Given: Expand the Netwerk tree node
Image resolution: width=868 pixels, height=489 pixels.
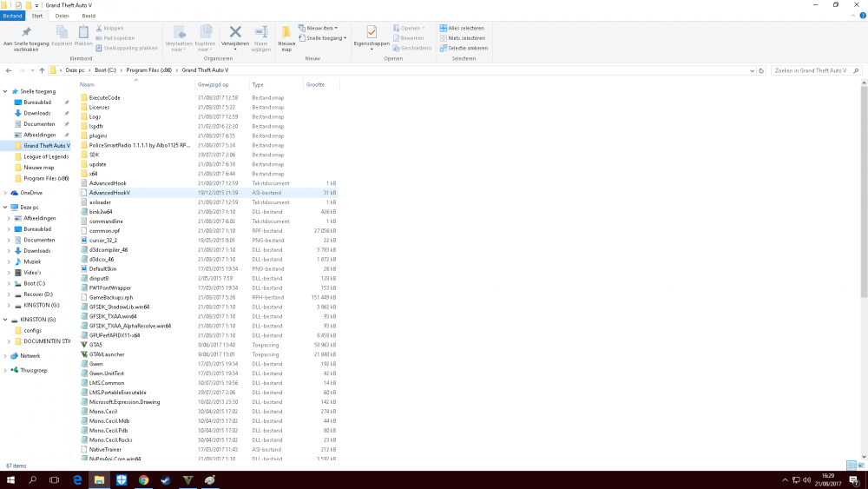Looking at the screenshot, I should pos(5,356).
